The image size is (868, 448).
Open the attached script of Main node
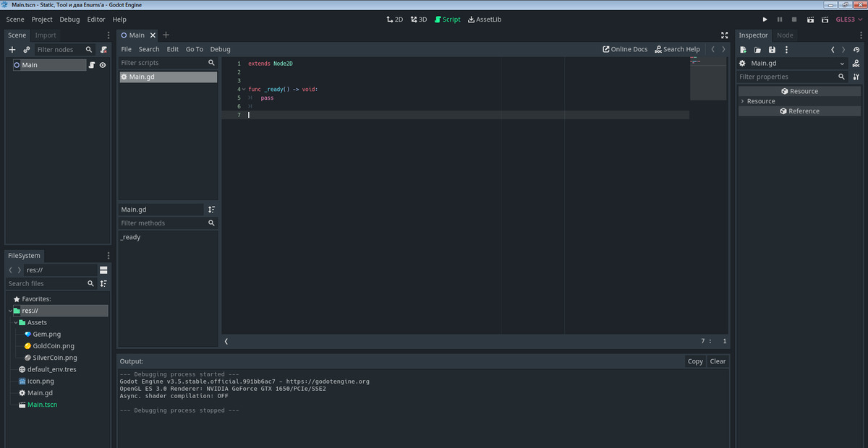click(x=92, y=64)
